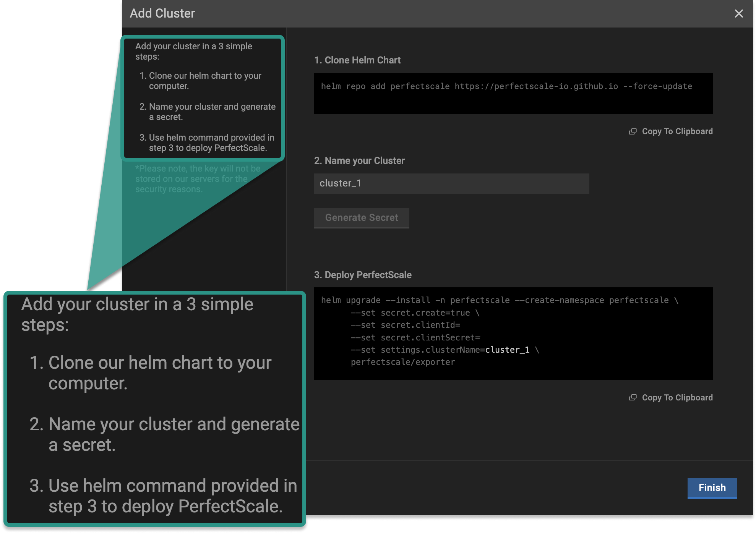Click the '1. Clone Helm Chart' heading
The height and width of the screenshot is (533, 756).
tap(357, 60)
